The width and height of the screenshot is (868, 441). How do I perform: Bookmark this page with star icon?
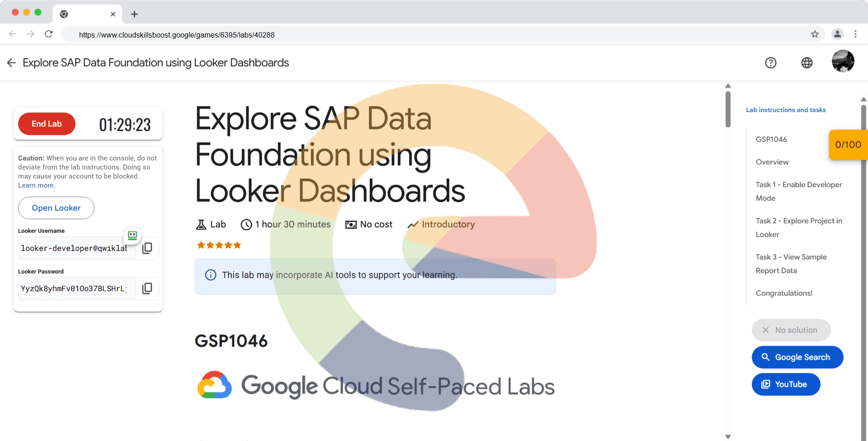click(815, 34)
